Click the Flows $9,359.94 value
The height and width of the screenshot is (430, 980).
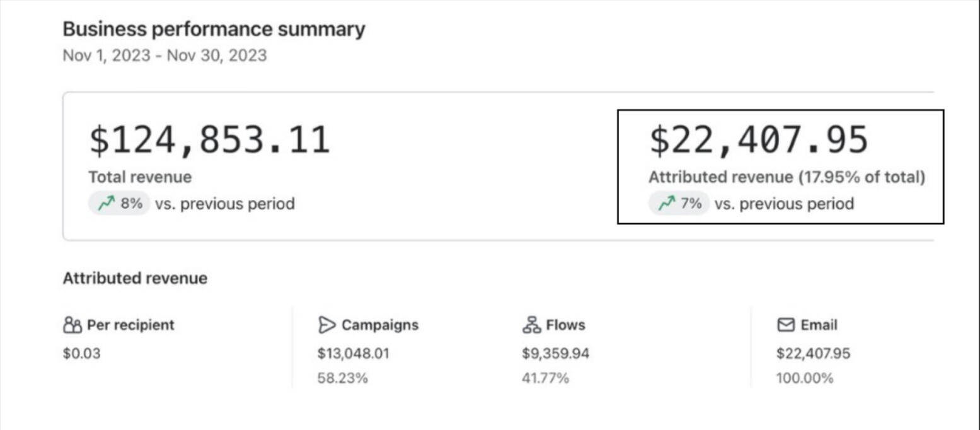[x=555, y=354]
